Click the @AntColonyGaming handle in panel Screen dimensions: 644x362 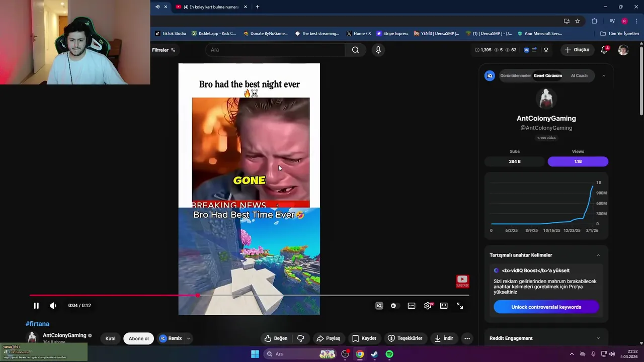click(x=546, y=128)
